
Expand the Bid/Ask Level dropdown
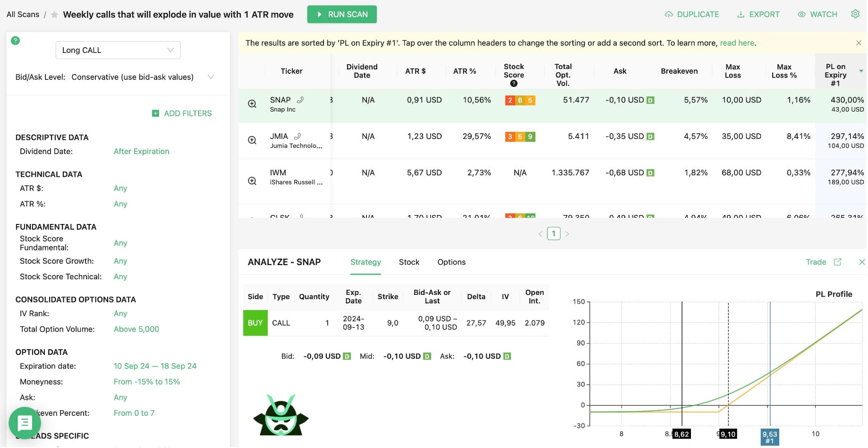click(x=211, y=77)
